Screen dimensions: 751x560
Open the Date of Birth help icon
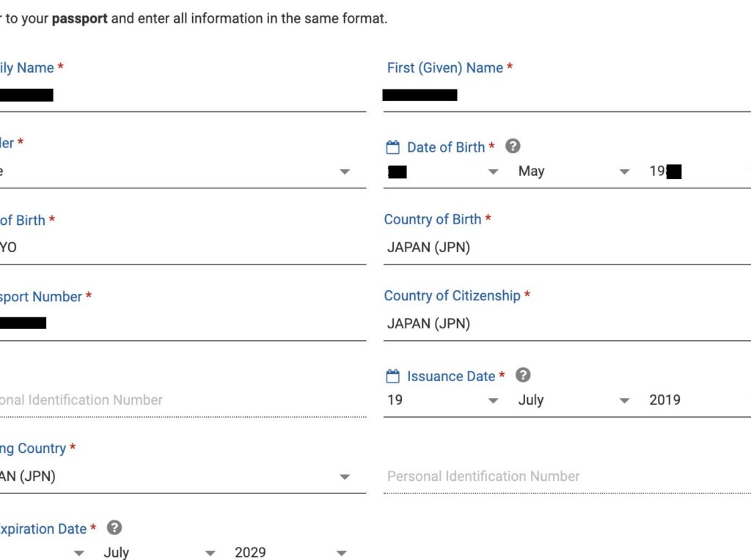513,146
